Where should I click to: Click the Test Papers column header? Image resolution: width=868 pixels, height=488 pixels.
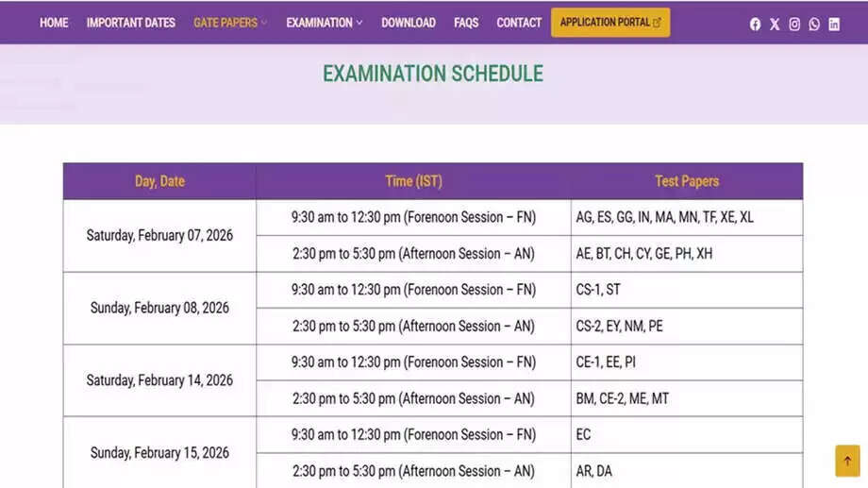(687, 181)
